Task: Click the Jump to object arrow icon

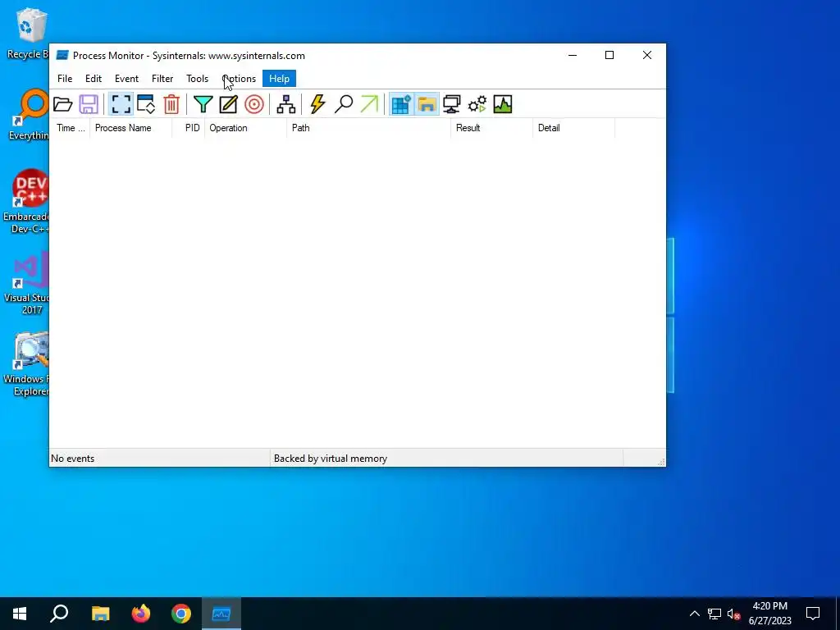Action: pyautogui.click(x=369, y=104)
